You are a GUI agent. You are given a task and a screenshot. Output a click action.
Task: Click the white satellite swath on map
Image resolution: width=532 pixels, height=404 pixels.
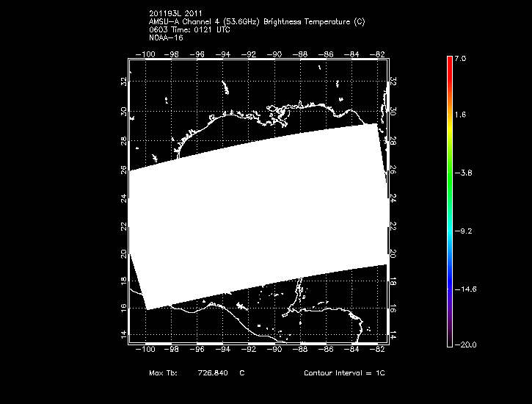tap(258, 217)
